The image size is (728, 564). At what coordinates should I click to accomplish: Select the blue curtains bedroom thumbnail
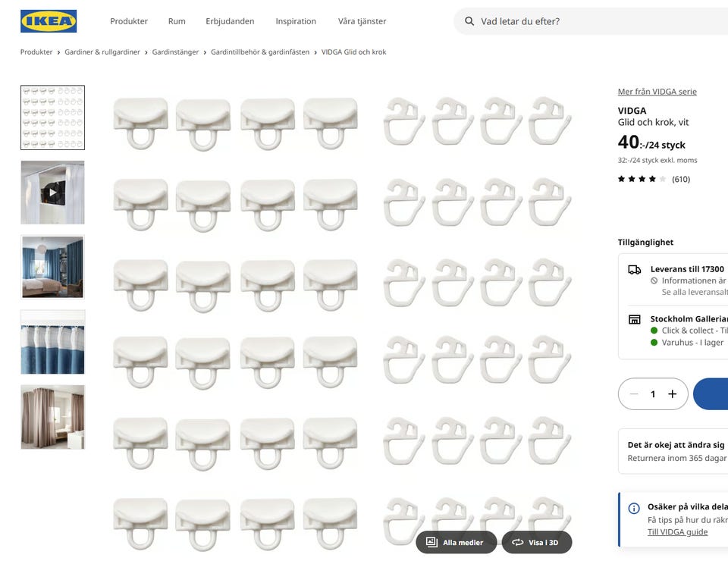click(x=52, y=267)
